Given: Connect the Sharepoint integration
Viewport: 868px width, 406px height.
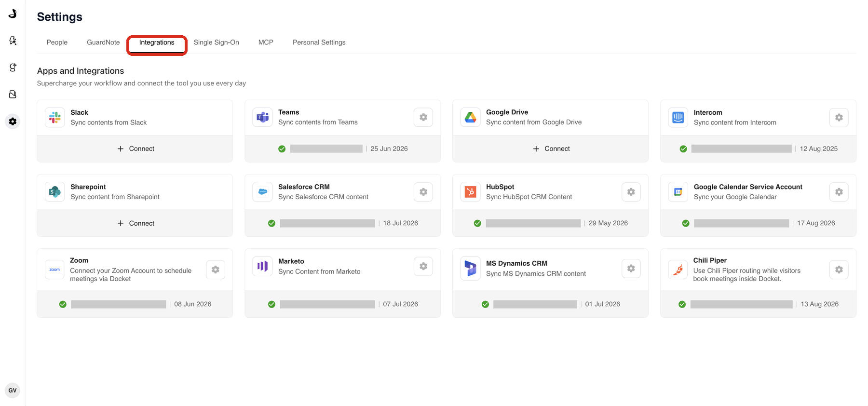Looking at the screenshot, I should [x=136, y=223].
